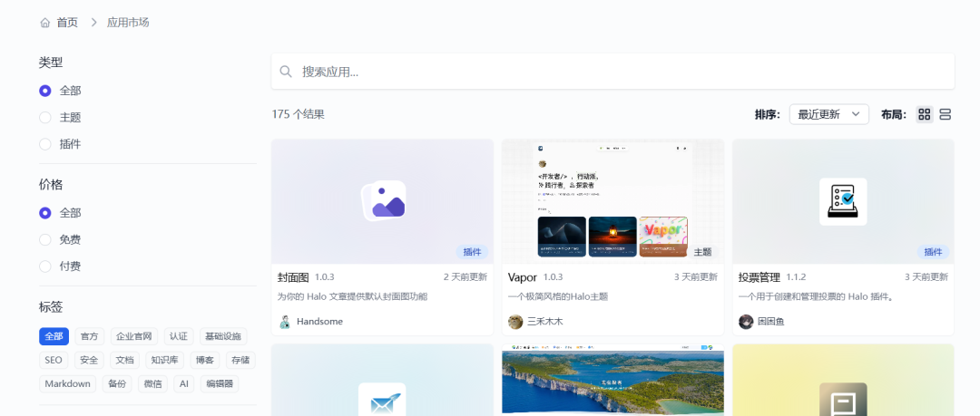980x416 pixels.
Task: Click Handsome author avatar
Action: click(285, 322)
